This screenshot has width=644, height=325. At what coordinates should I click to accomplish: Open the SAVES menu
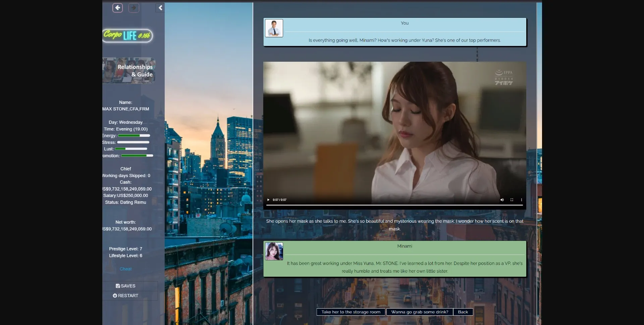pos(125,286)
